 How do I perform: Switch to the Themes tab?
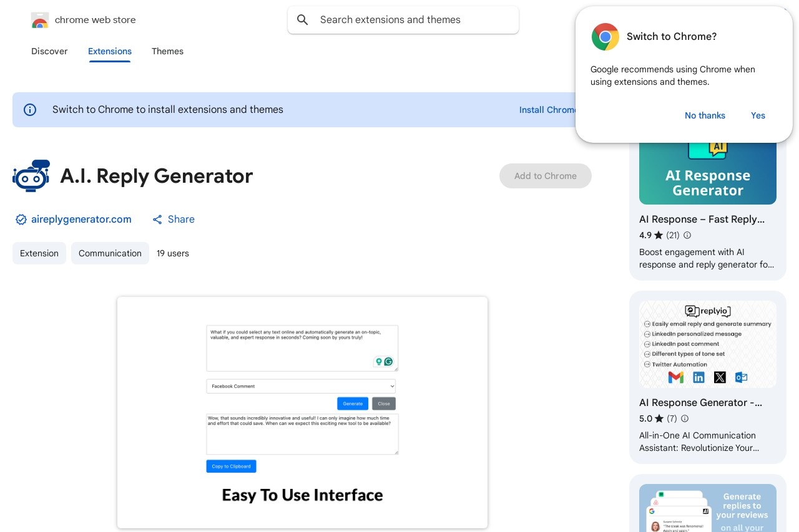coord(167,51)
